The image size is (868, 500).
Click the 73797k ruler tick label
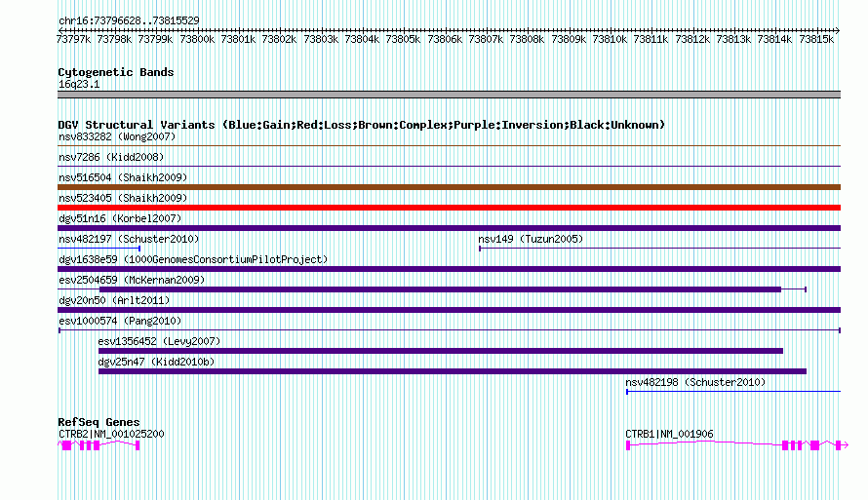click(x=73, y=39)
